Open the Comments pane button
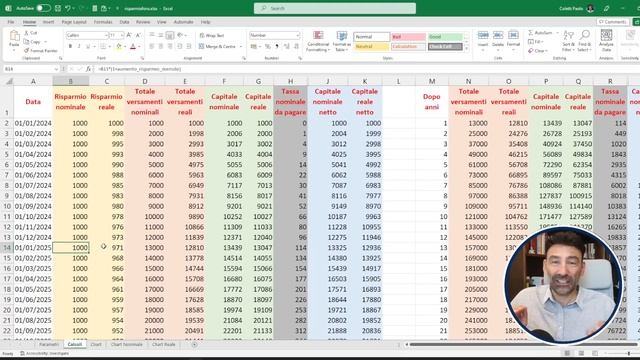 [612, 22]
